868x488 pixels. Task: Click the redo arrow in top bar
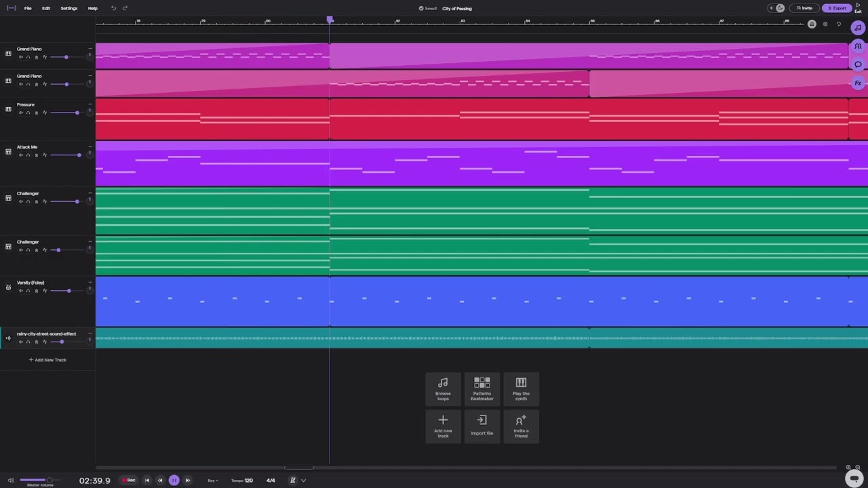coord(125,8)
